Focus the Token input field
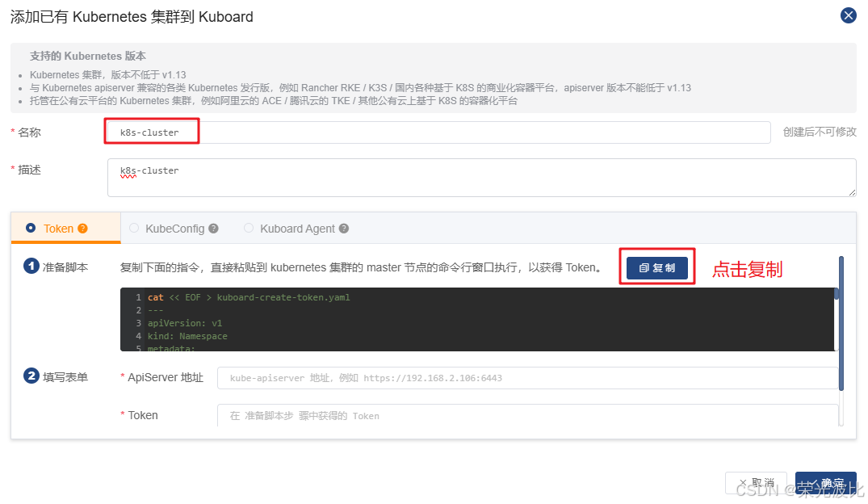 tap(527, 415)
